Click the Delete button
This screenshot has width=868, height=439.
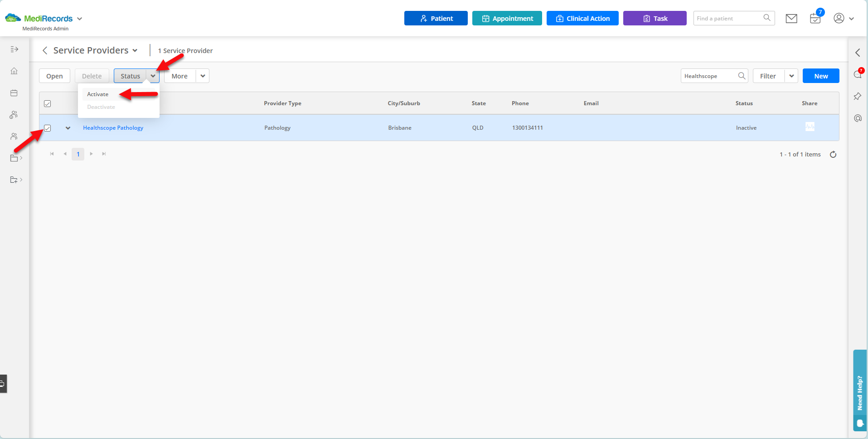tap(92, 76)
